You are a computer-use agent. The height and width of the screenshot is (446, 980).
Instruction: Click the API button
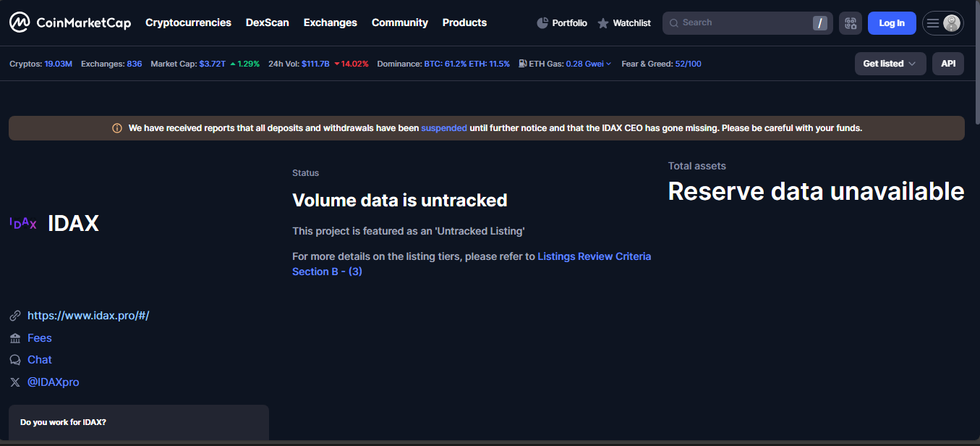pyautogui.click(x=947, y=64)
